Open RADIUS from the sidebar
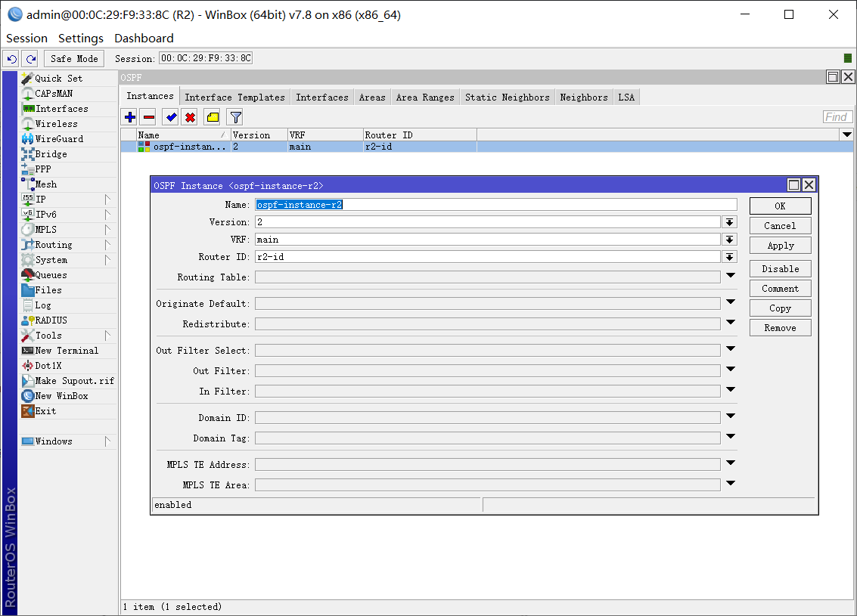Screen dimensions: 857x616 pyautogui.click(x=68, y=320)
